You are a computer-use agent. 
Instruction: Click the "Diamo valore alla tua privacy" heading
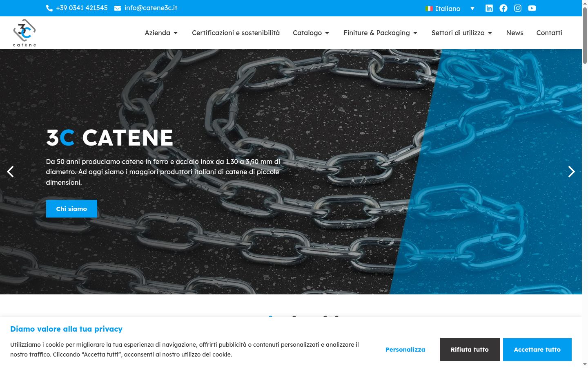click(67, 329)
